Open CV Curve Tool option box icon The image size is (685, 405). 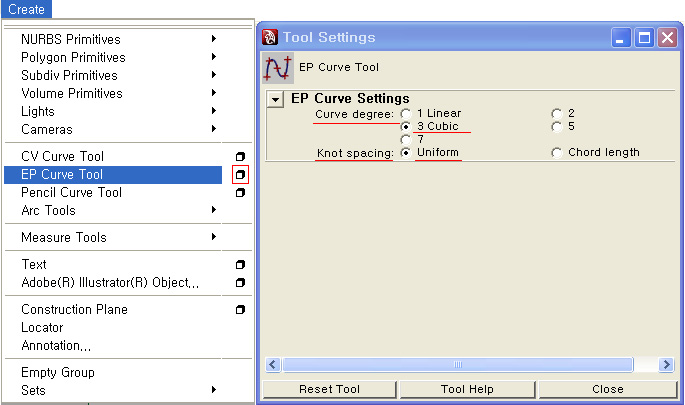tap(240, 156)
